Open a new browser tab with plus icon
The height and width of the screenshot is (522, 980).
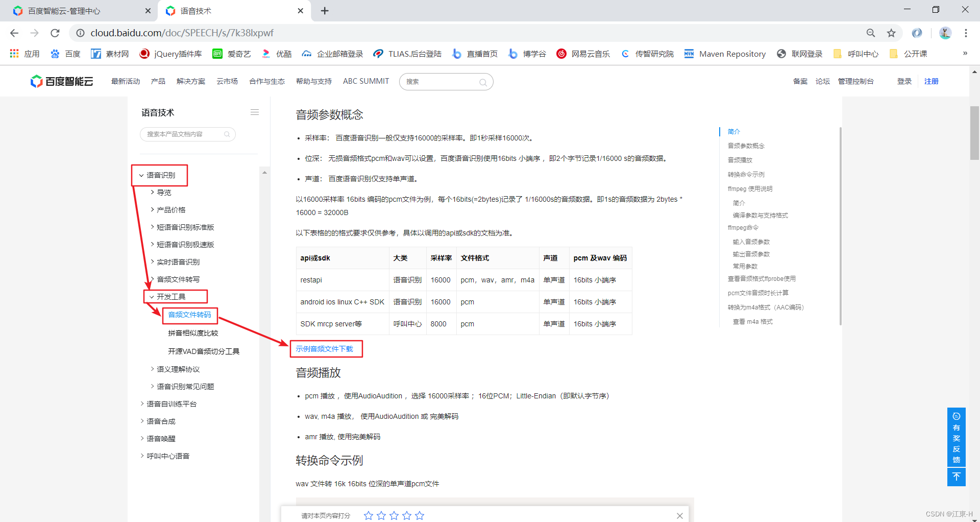click(325, 11)
